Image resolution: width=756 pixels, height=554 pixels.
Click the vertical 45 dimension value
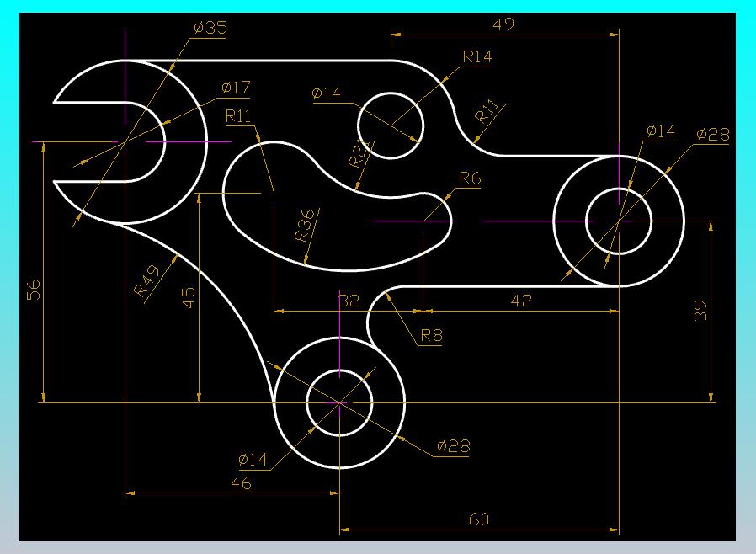[189, 297]
